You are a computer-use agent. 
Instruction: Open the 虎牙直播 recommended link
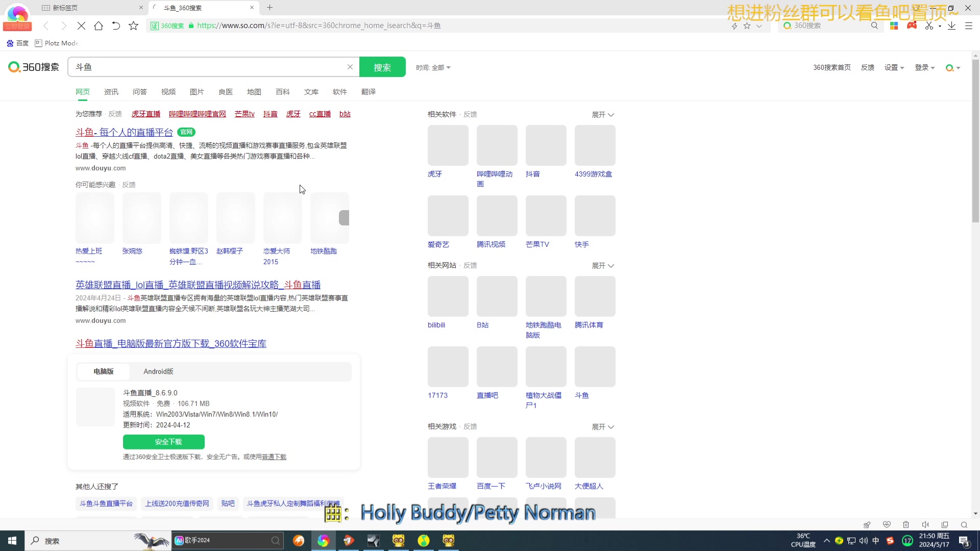click(146, 114)
